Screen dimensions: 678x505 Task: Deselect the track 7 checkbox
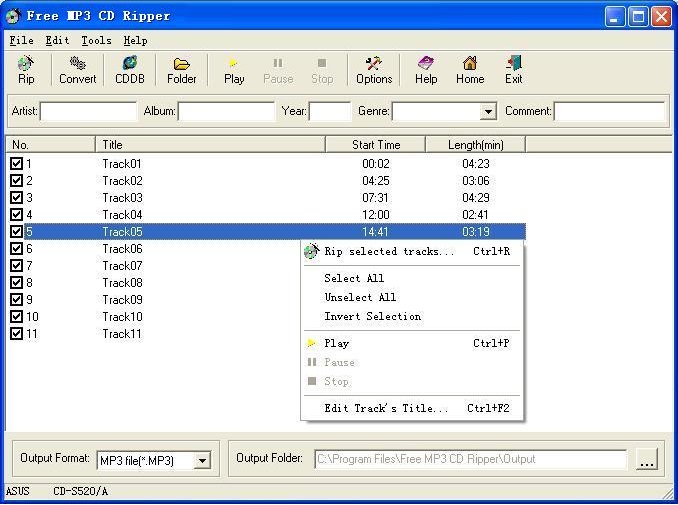click(x=16, y=265)
